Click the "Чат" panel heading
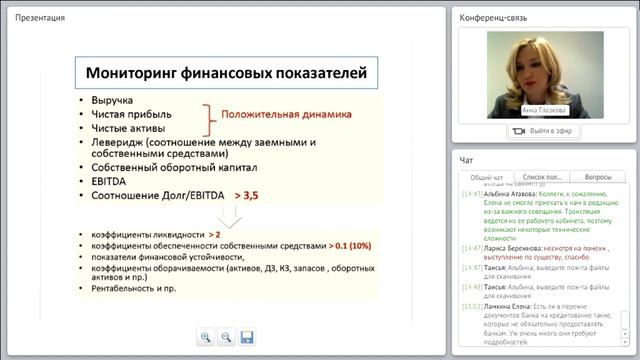 (x=466, y=160)
